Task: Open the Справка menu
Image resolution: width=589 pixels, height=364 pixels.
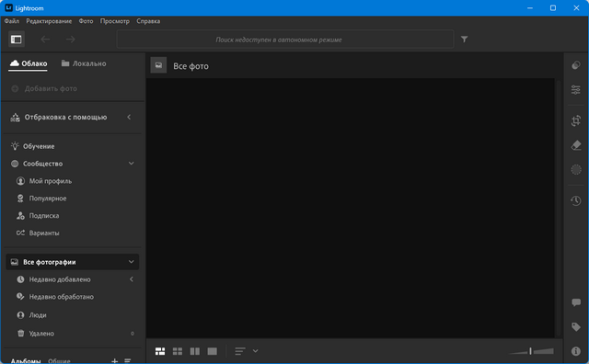Action: (148, 21)
